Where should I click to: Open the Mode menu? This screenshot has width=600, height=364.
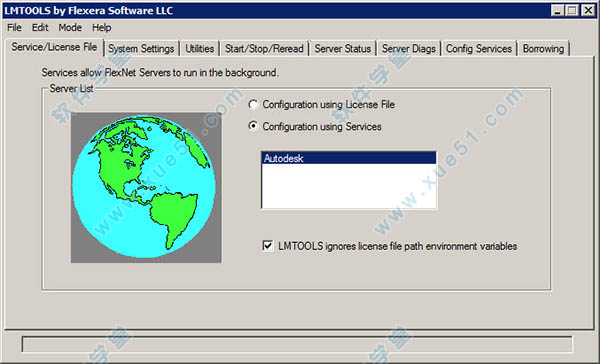pos(70,28)
